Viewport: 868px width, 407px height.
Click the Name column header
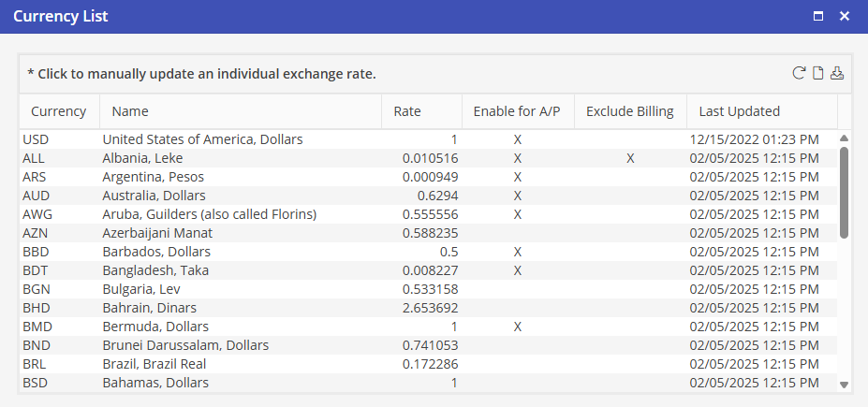[130, 111]
